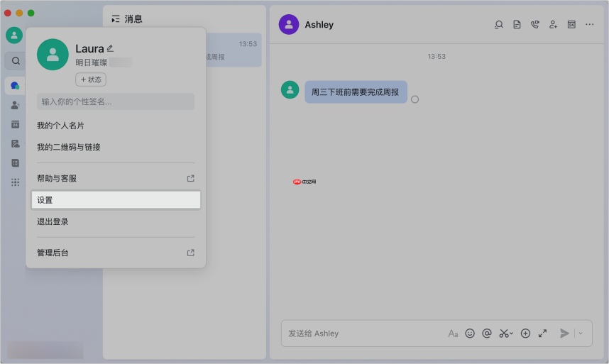Screen dimensions: 609x364
Task: Click the green fullscreen window button
Action: [31, 13]
